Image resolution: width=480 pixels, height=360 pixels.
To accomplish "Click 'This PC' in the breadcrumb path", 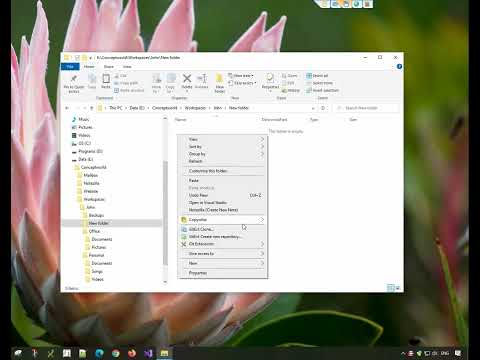I will (x=116, y=108).
